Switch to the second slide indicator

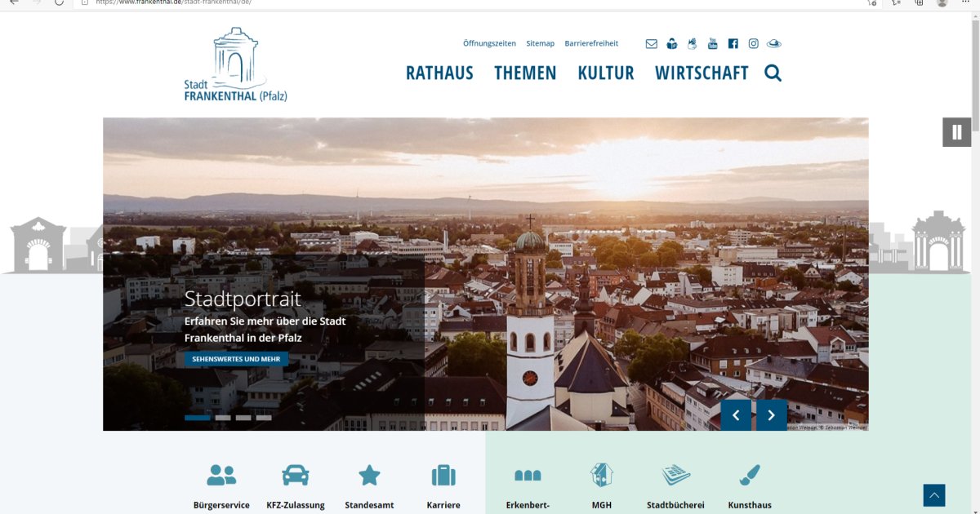click(x=223, y=418)
